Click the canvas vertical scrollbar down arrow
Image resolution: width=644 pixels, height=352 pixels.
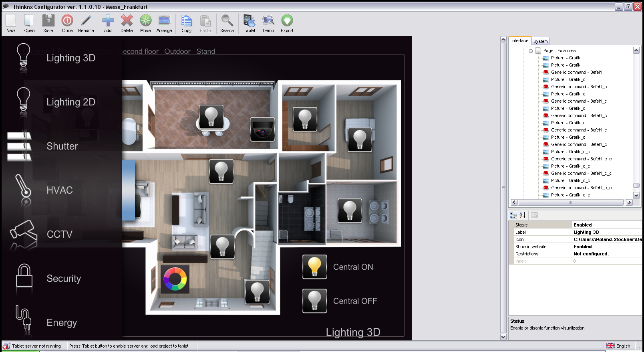[503, 337]
